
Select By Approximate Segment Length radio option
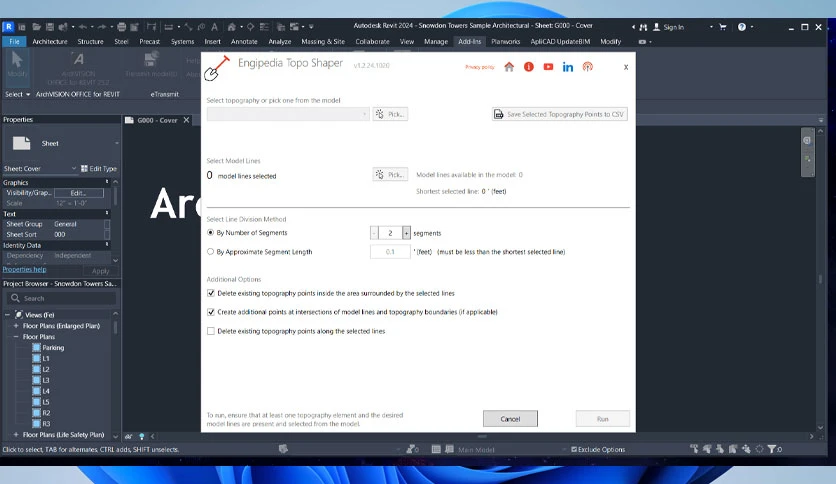(x=211, y=252)
